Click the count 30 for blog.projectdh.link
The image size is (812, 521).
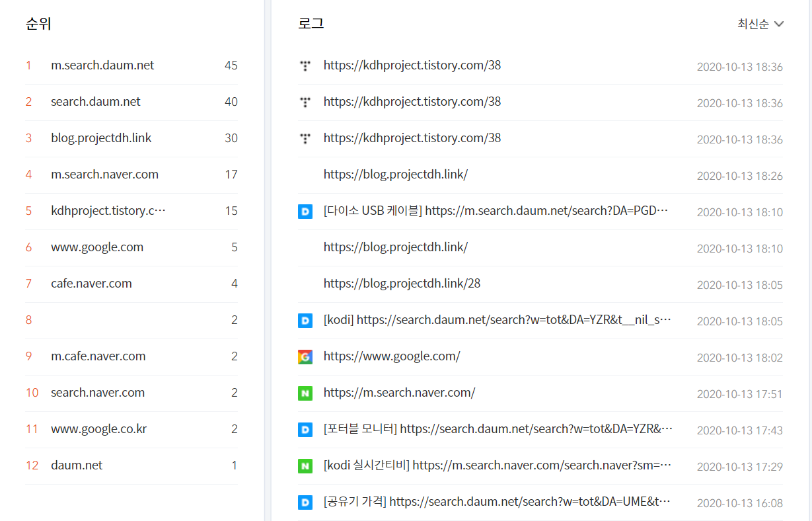tap(231, 138)
